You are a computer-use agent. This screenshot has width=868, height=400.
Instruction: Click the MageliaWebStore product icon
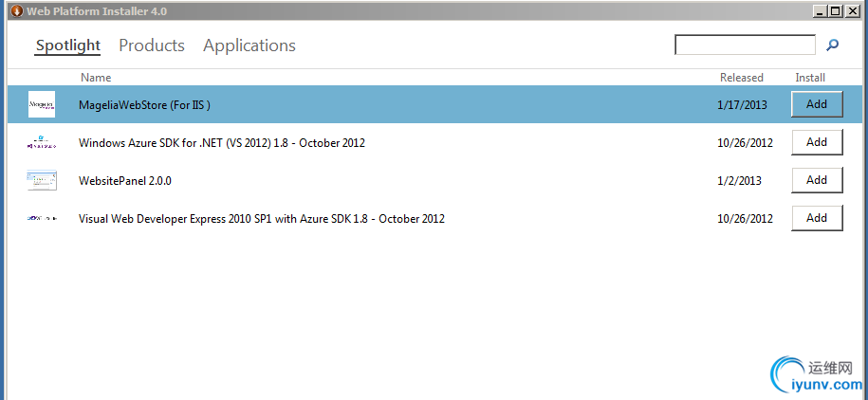pyautogui.click(x=42, y=104)
